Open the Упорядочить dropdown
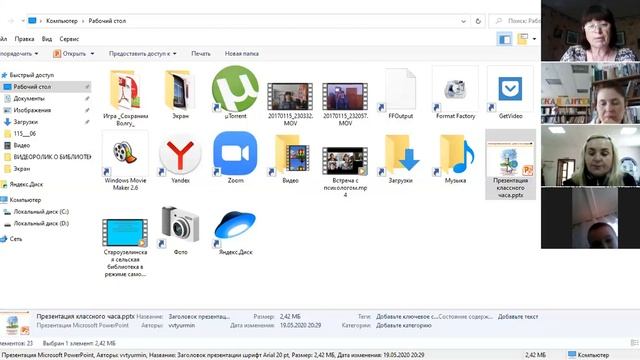 click(x=20, y=53)
